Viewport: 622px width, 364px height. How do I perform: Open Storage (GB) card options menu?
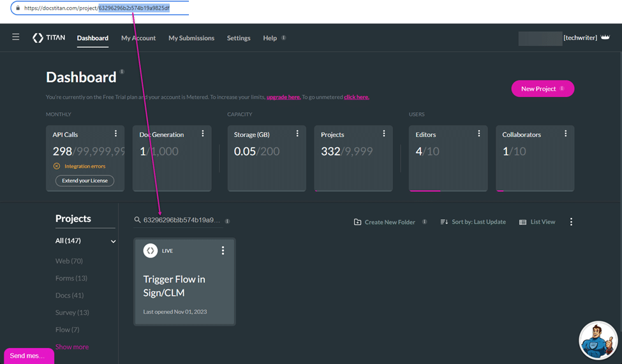click(x=297, y=134)
